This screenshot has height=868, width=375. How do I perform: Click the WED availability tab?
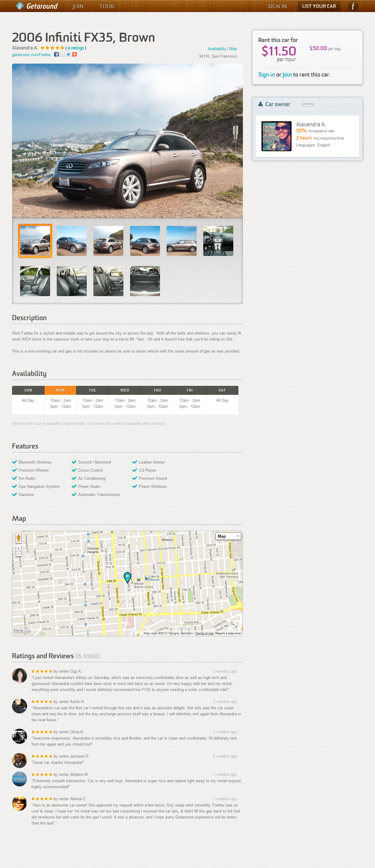(125, 390)
